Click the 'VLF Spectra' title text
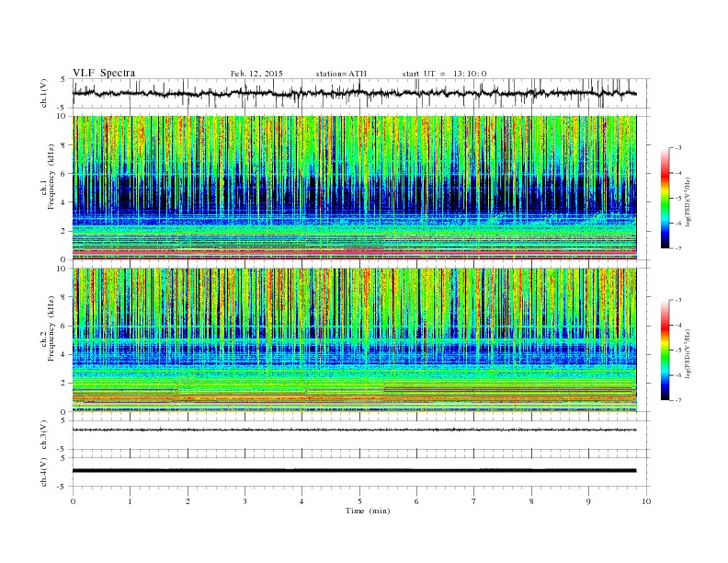Viewport: 728px width, 563px height. 104,73
